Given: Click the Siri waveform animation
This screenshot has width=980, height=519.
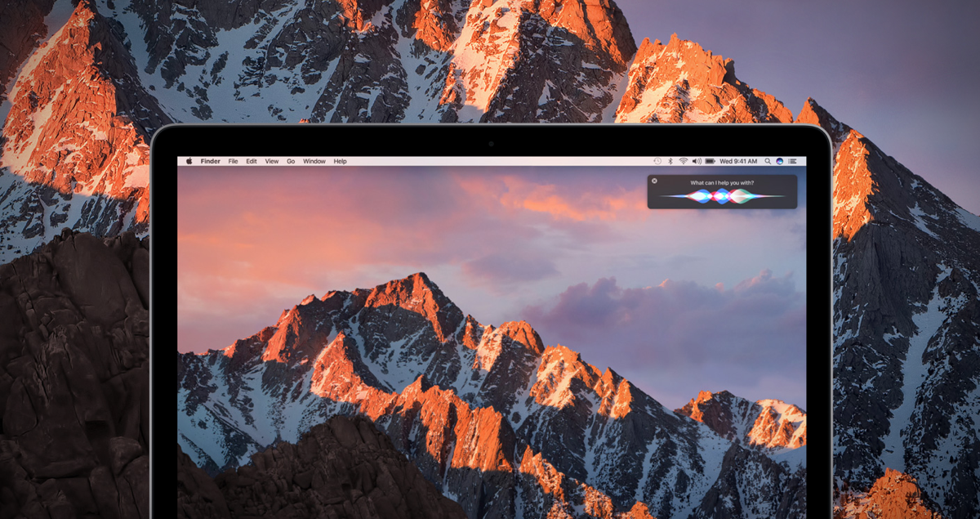Looking at the screenshot, I should click(x=722, y=196).
